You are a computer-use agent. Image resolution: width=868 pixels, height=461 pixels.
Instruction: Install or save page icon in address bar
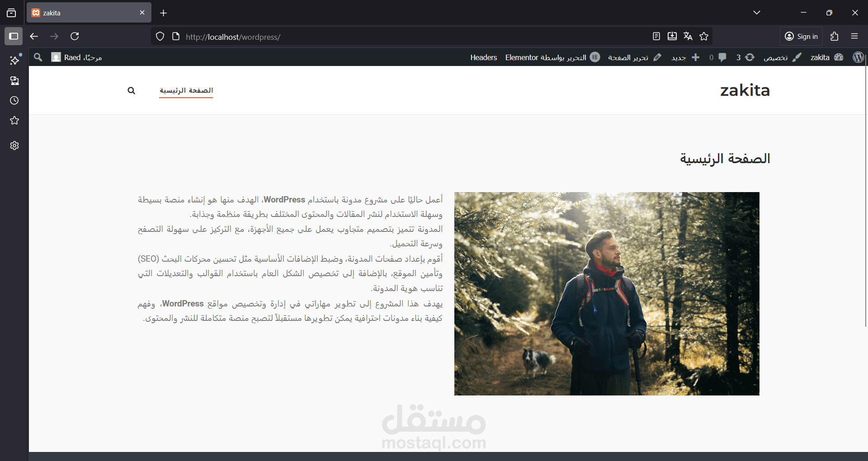coord(672,36)
